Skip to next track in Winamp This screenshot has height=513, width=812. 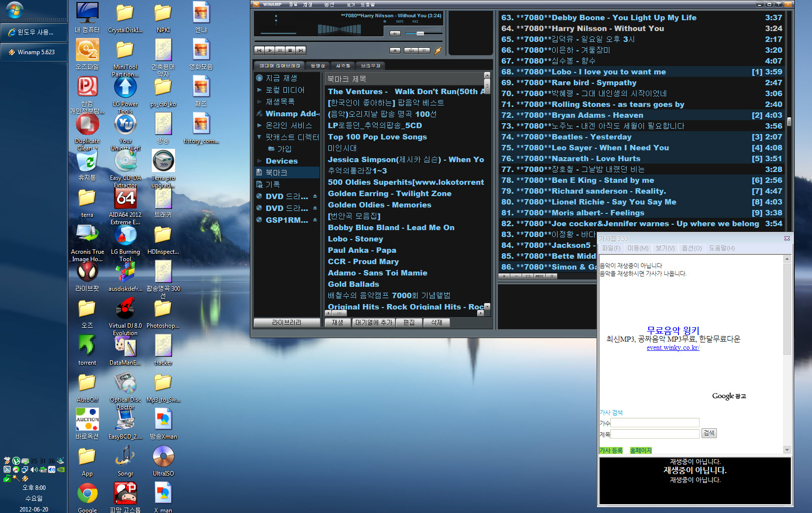click(x=301, y=50)
